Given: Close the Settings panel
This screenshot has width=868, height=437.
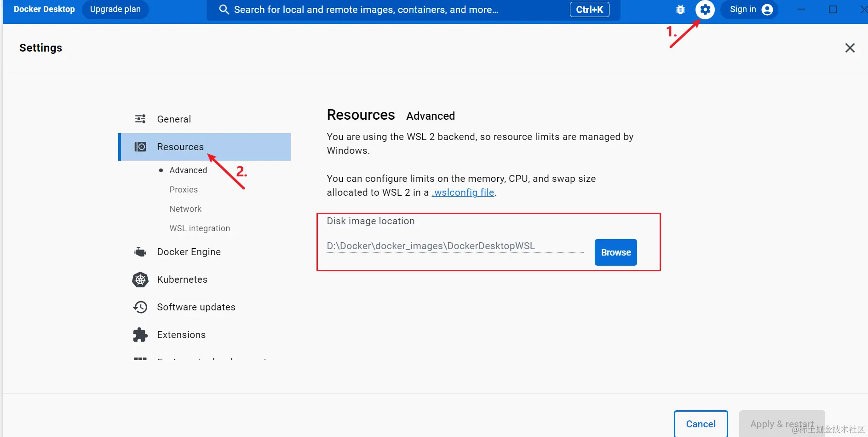Looking at the screenshot, I should (x=850, y=48).
